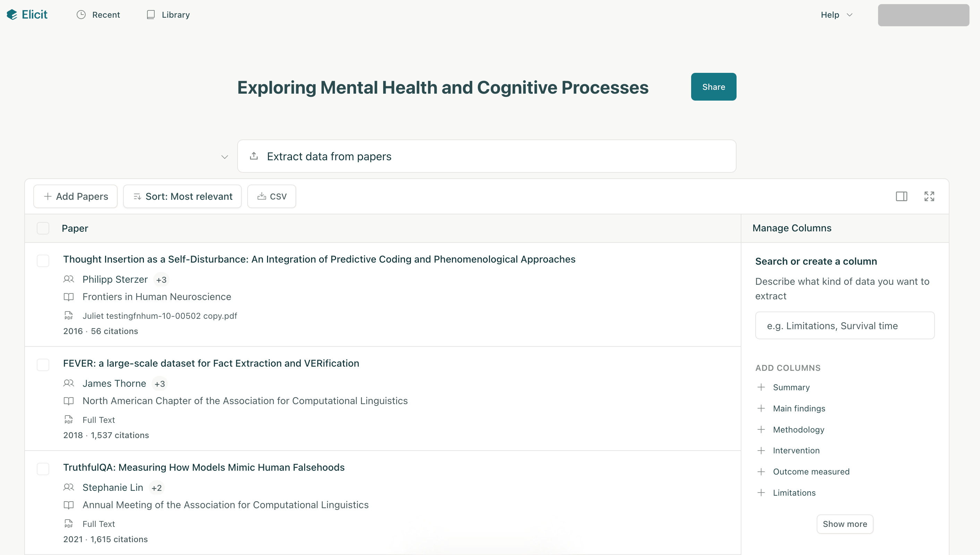
Task: Check the Thought Insertion paper checkbox
Action: point(43,261)
